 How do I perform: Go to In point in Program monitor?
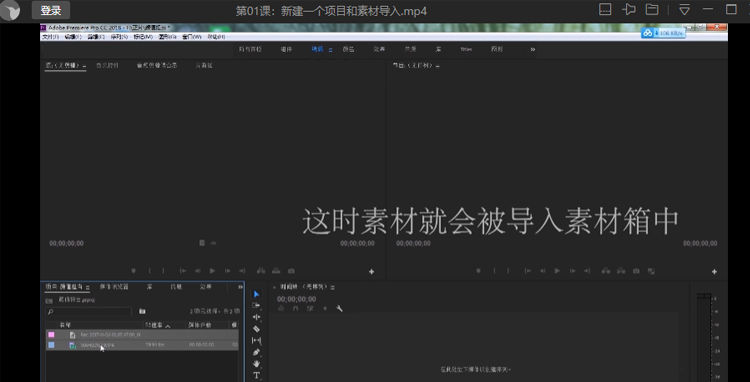click(528, 271)
